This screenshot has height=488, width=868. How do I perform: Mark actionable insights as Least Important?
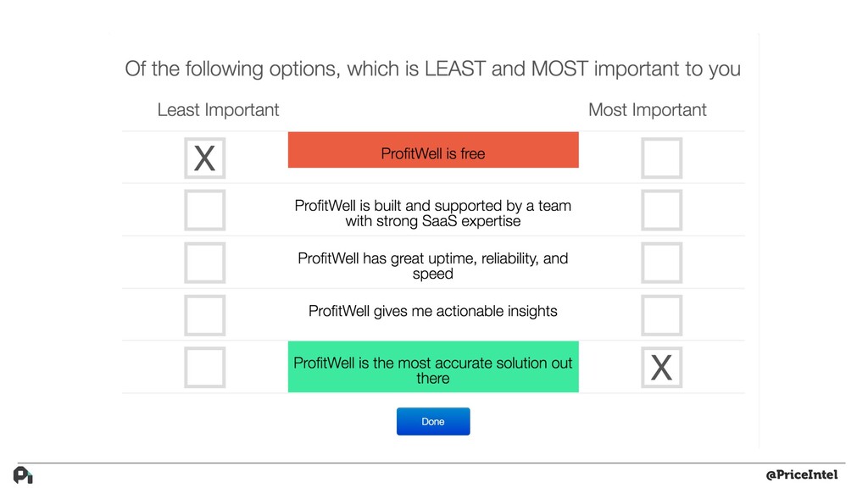click(x=205, y=315)
